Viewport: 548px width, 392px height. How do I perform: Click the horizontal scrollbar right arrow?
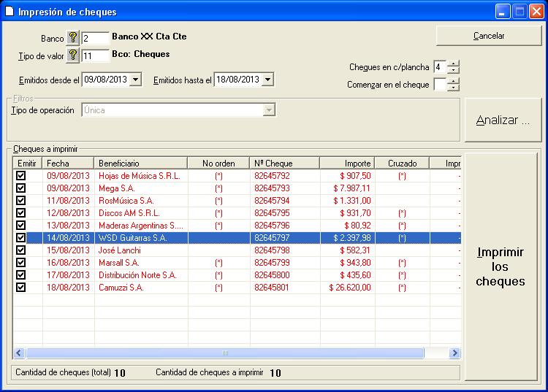(x=454, y=353)
